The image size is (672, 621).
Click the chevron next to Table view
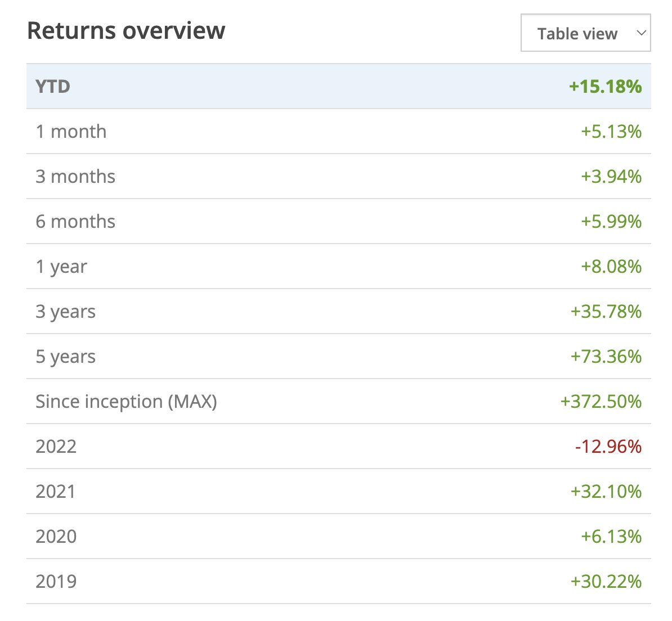click(x=640, y=33)
